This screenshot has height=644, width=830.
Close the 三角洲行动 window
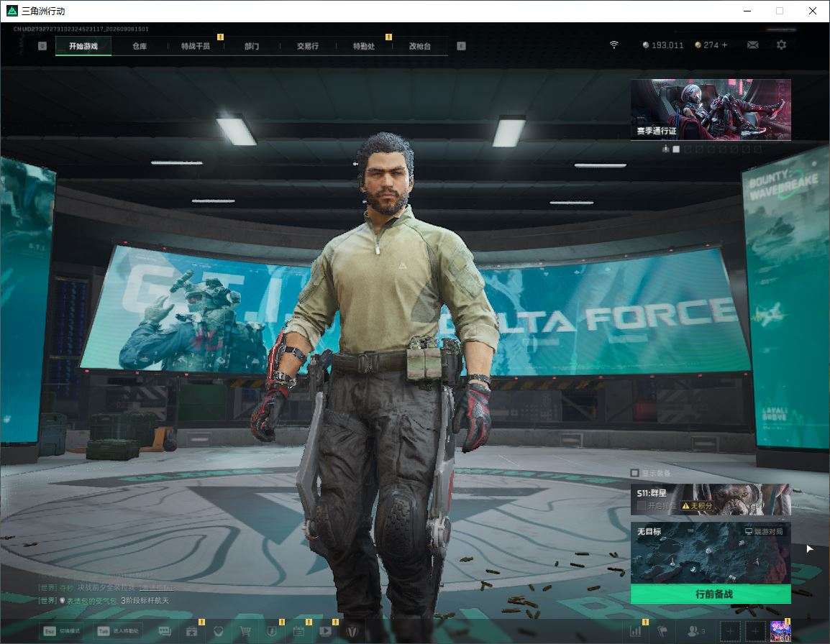(813, 11)
